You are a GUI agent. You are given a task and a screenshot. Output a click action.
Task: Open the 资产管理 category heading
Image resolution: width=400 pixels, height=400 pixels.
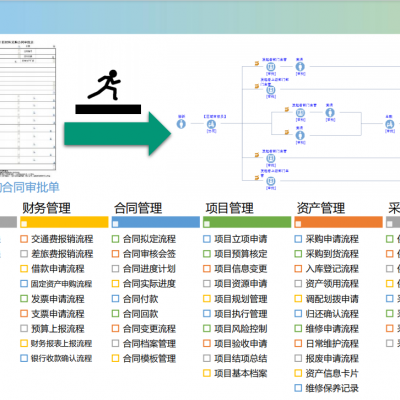pos(321,208)
